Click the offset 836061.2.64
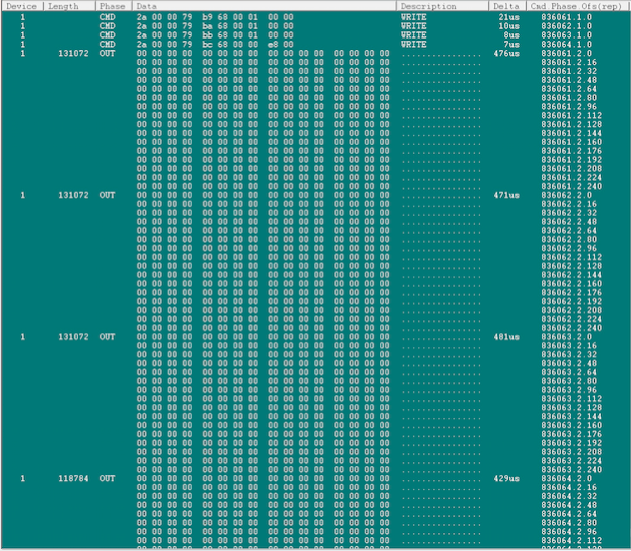Viewport: 631px width, 551px height. (569, 89)
